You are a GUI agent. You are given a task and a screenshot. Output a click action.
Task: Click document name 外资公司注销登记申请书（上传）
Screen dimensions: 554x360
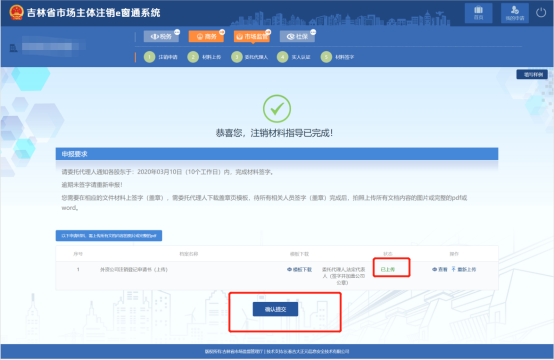click(x=134, y=270)
